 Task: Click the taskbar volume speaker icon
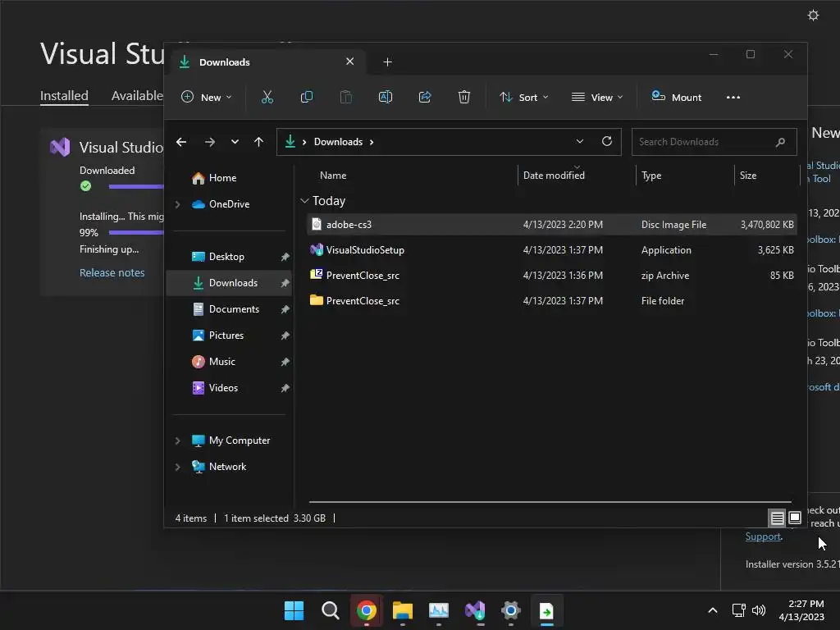[759, 610]
